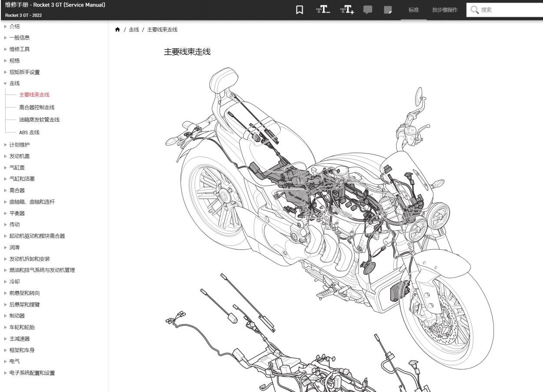
Task: Switch to the 标准 viewing mode
Action: click(x=414, y=10)
